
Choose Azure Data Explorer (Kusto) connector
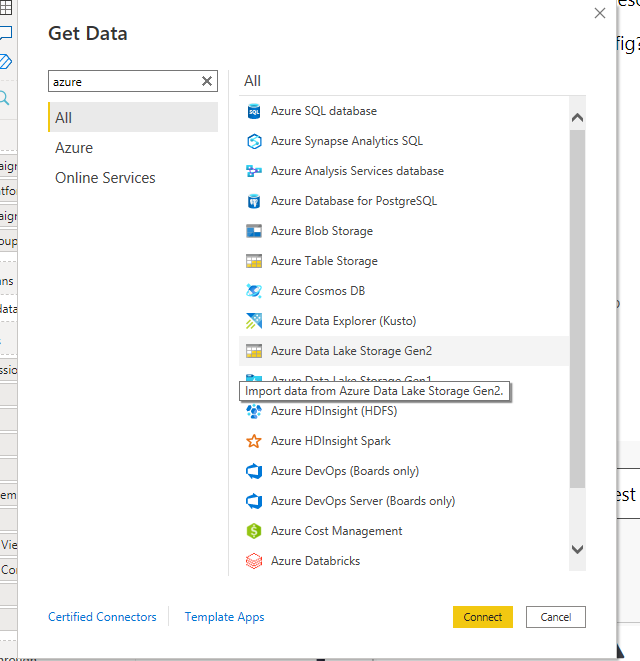[x=404, y=321]
